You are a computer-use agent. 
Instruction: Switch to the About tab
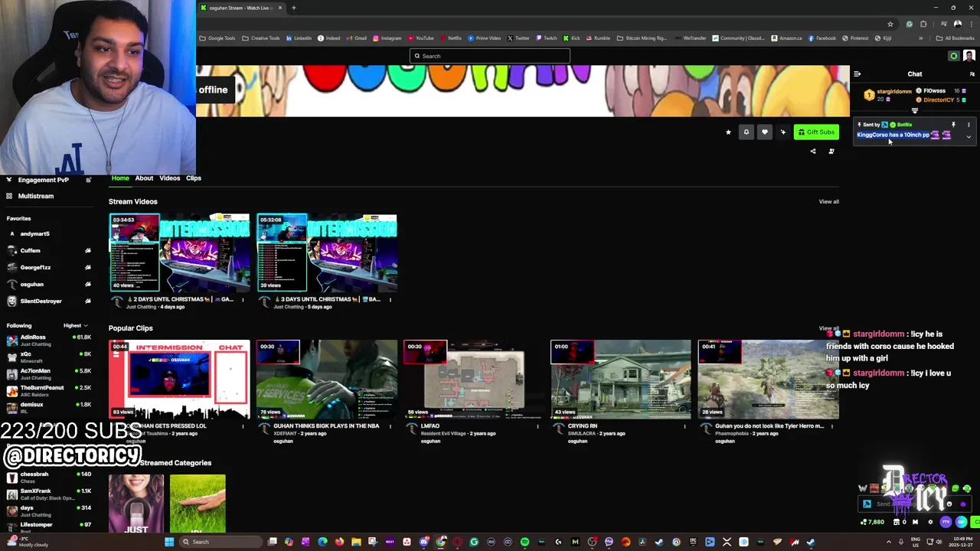click(x=144, y=178)
